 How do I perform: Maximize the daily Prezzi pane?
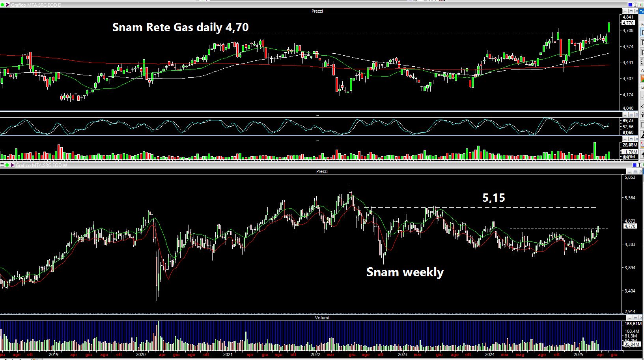click(631, 11)
